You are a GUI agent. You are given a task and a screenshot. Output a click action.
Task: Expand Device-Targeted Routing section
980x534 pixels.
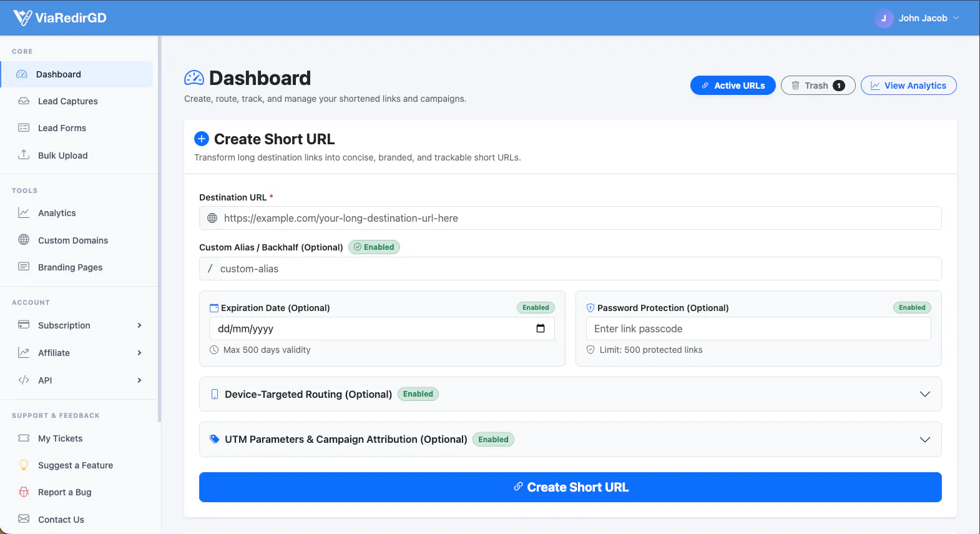click(x=570, y=394)
